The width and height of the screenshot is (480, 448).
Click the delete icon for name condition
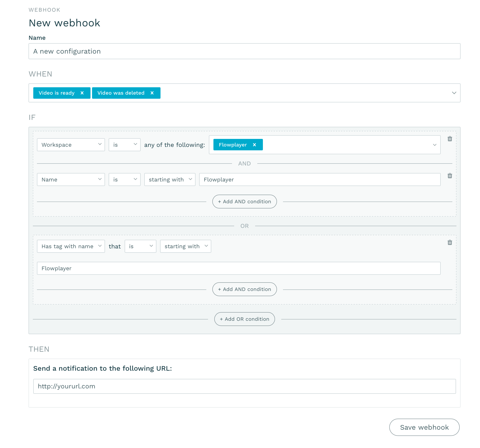pos(450,176)
